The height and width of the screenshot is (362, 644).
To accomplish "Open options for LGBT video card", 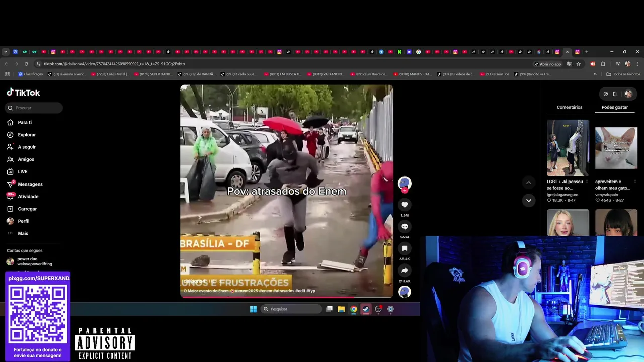I will [x=587, y=182].
